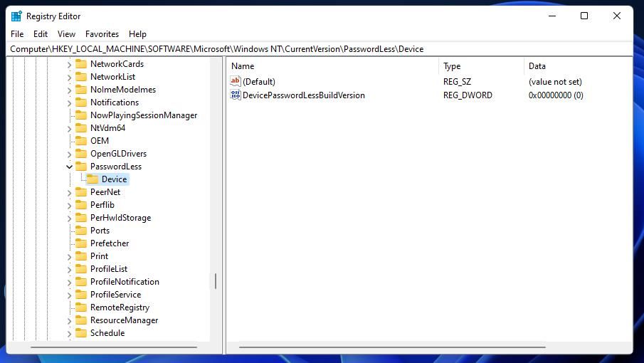Click the tree pane vertical scrollbar thumb

coord(215,281)
